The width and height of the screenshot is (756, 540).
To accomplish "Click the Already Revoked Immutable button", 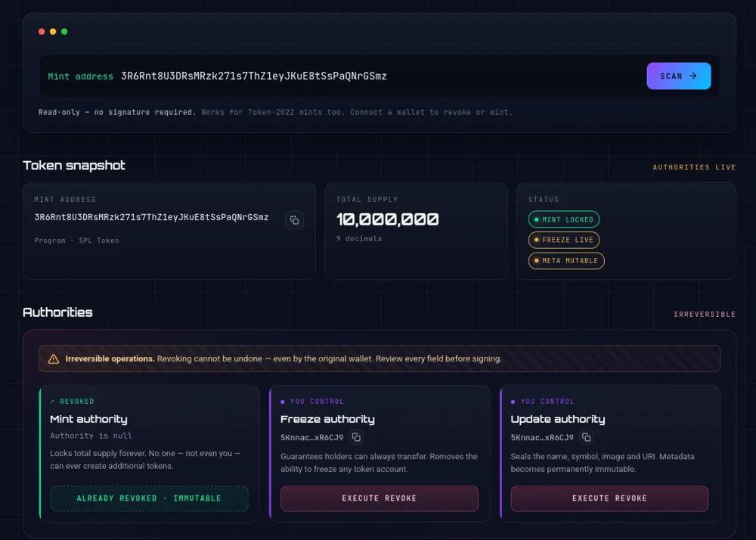I will click(x=150, y=498).
